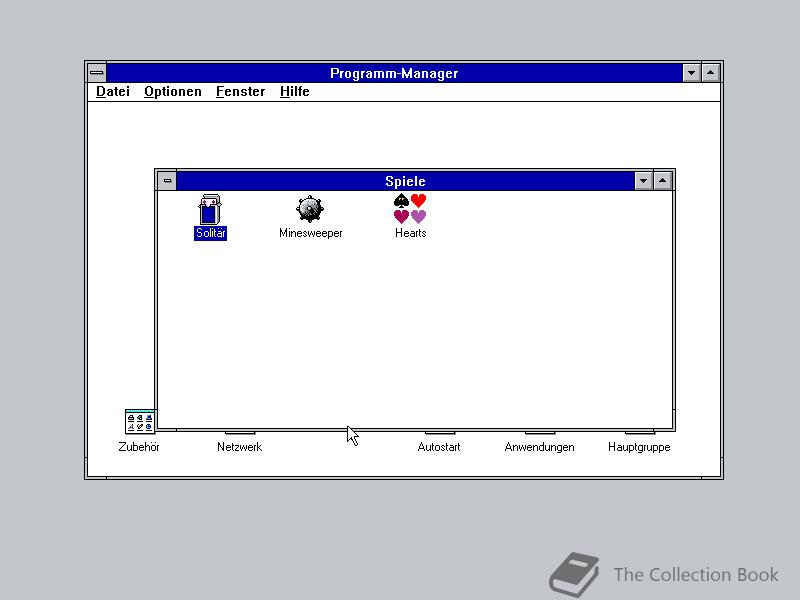Screen dimensions: 800x600
Task: Click the Minesweeper label text
Action: 310,233
